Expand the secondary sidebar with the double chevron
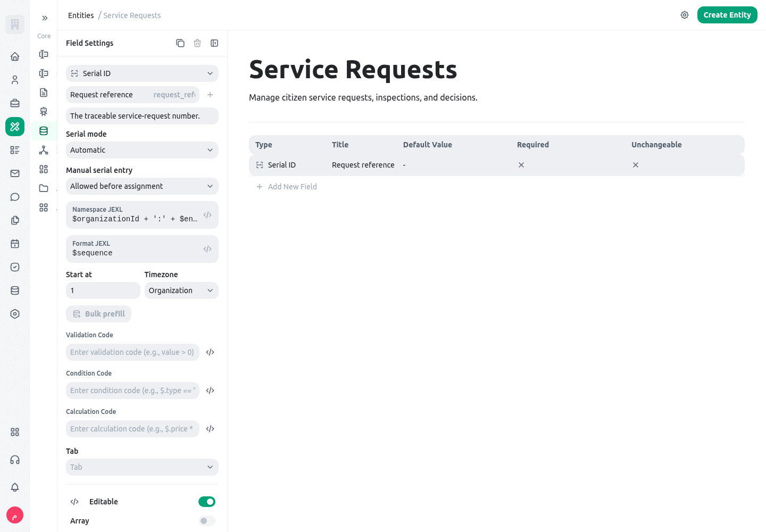This screenshot has height=532, width=766. click(45, 18)
